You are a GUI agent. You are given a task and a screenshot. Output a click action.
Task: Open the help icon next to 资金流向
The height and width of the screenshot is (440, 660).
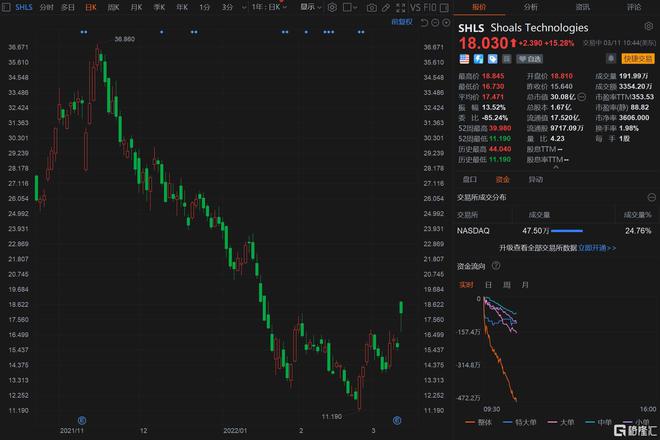[x=496, y=266]
